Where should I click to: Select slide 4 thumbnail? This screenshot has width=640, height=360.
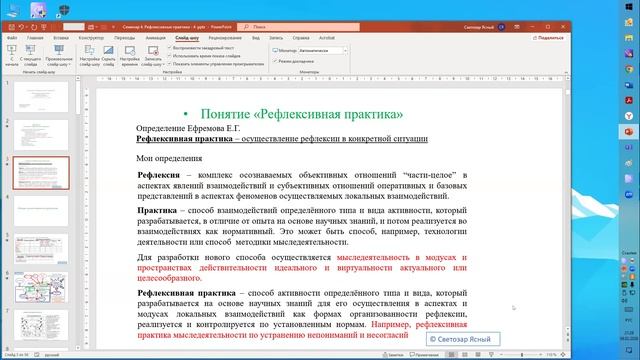click(41, 211)
